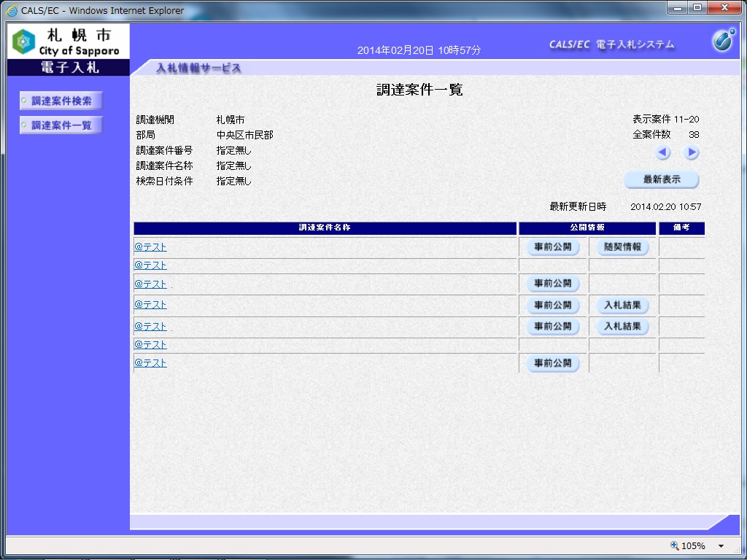Click the 表示案件 11-20 text

tap(666, 119)
